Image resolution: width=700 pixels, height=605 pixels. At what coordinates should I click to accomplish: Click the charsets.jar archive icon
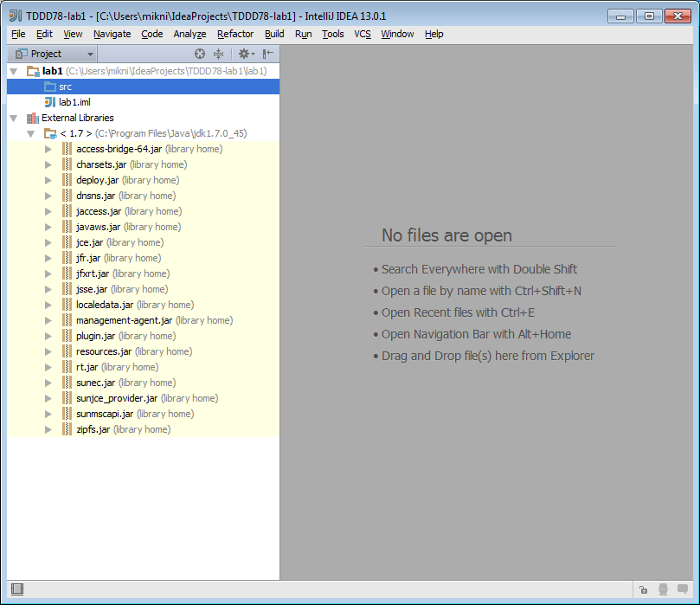(67, 164)
